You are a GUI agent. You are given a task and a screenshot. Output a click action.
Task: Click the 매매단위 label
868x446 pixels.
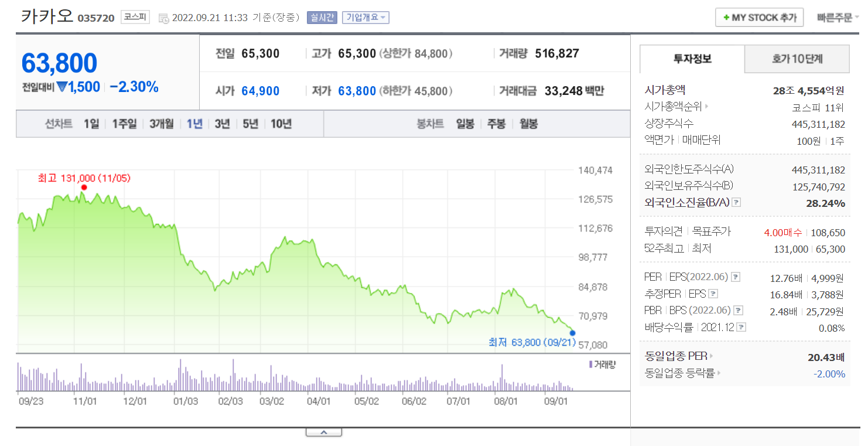click(x=702, y=140)
